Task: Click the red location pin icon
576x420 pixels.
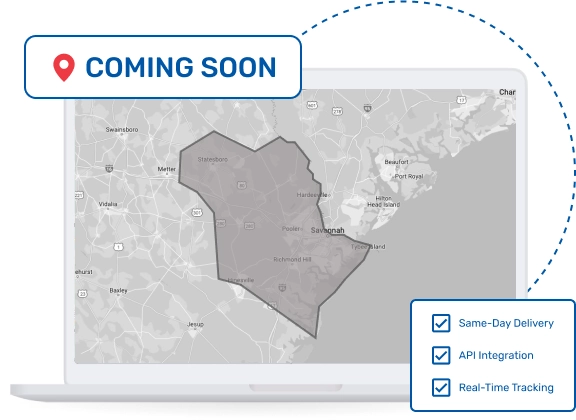Action: click(64, 67)
